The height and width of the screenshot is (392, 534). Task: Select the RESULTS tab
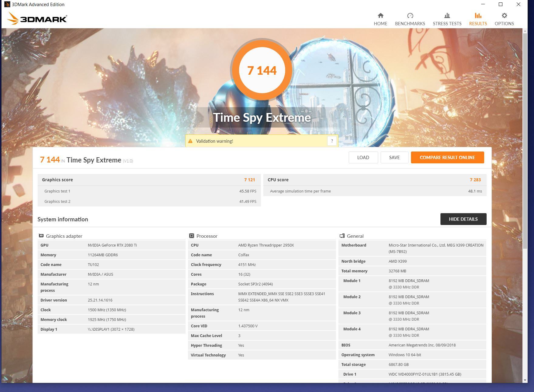pos(478,19)
